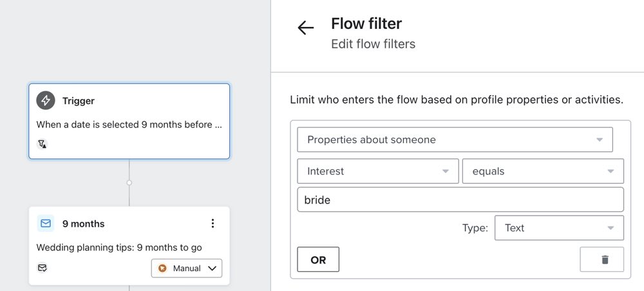Click the Trigger card title label
This screenshot has width=644, height=291.
(x=79, y=101)
